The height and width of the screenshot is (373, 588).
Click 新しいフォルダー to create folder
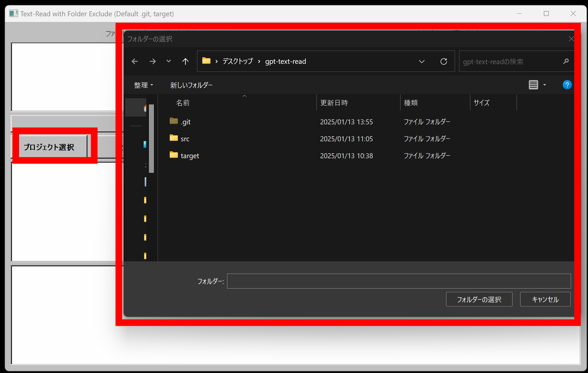point(191,85)
